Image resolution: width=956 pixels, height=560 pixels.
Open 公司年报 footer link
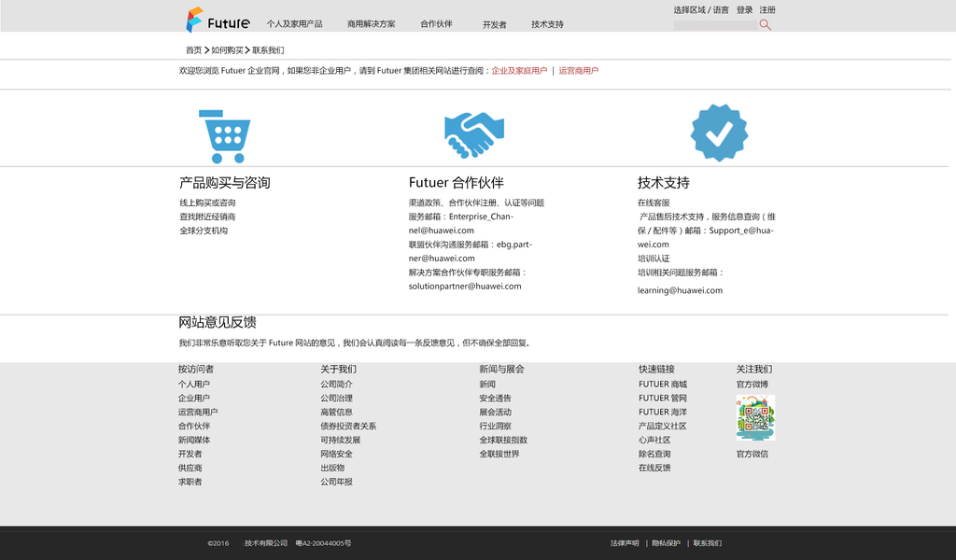tap(336, 482)
